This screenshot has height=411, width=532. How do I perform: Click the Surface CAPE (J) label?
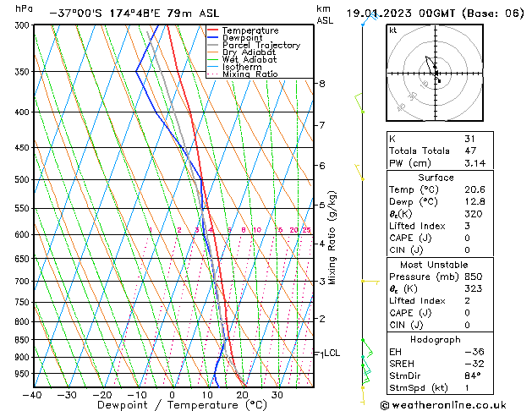point(410,238)
